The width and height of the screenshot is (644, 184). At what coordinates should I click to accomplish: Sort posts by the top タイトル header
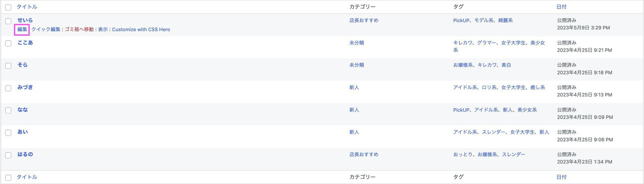[27, 7]
